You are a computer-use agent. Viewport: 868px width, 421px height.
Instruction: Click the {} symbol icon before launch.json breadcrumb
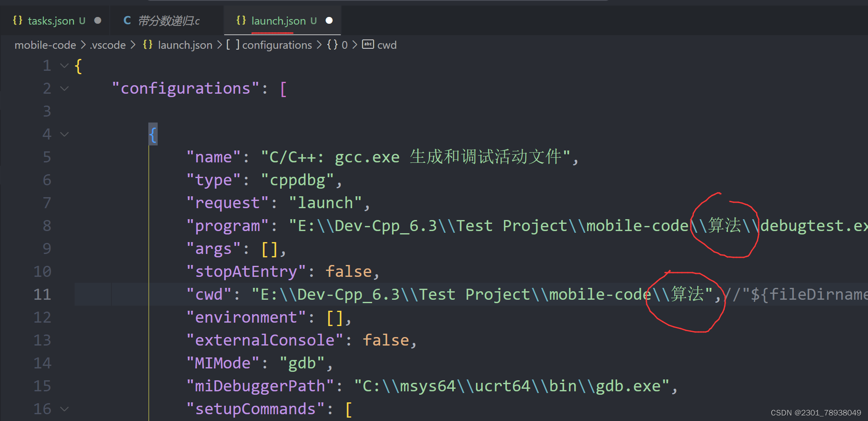pos(147,45)
